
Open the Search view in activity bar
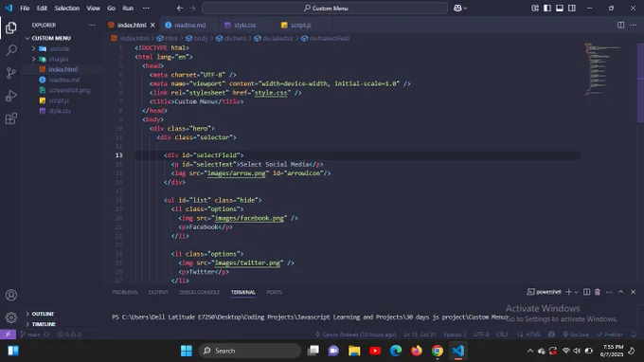coord(11,50)
